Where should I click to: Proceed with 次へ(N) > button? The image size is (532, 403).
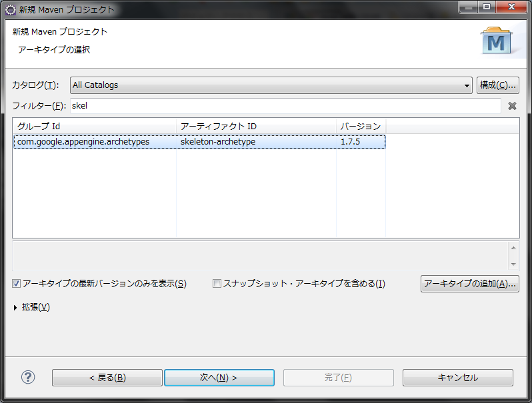(x=219, y=378)
